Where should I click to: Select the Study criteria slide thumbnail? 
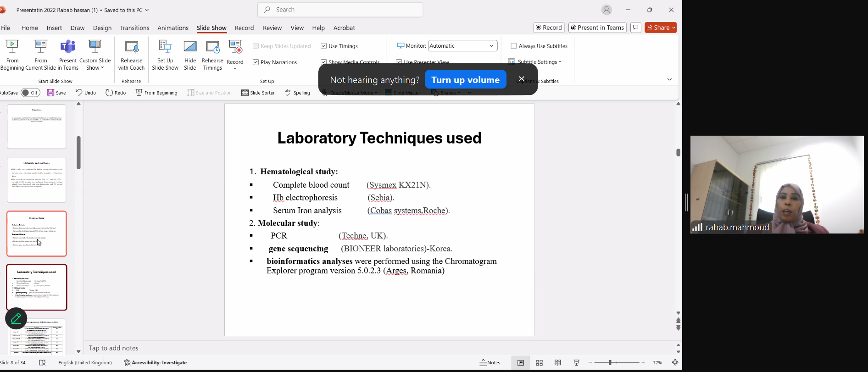click(37, 234)
